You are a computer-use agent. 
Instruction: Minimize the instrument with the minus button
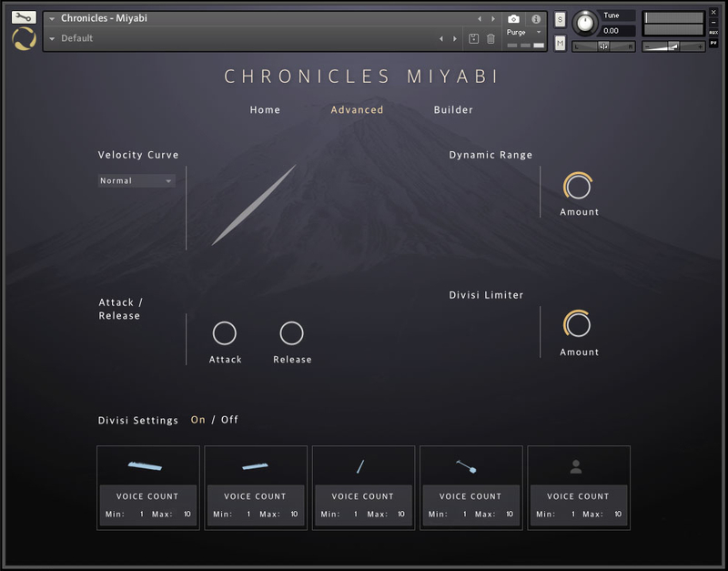(x=713, y=22)
